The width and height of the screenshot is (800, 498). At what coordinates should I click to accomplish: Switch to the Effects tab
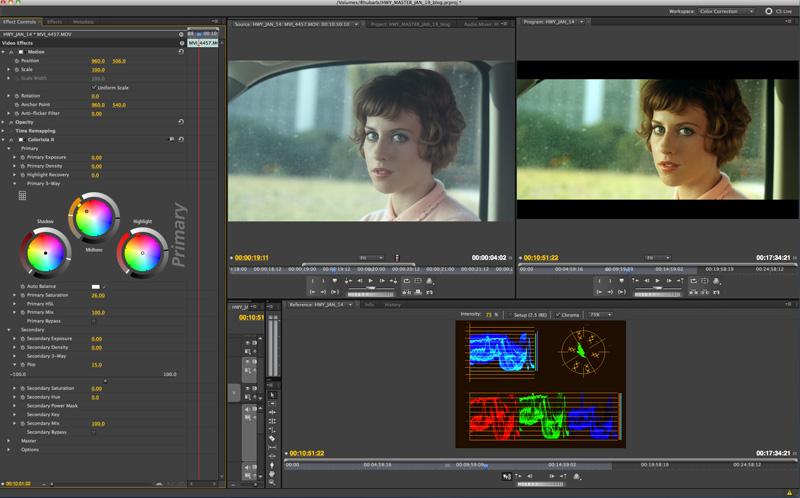click(x=55, y=21)
